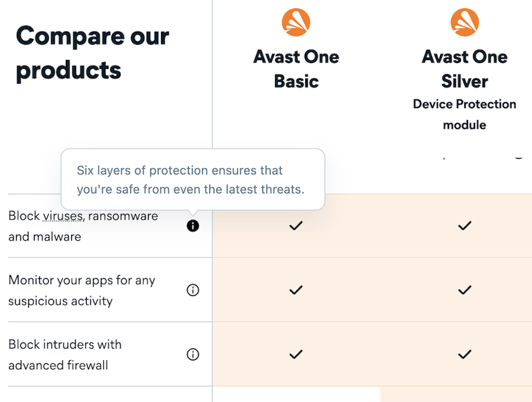This screenshot has width=532, height=402.
Task: Click the underlined word viruses
Action: pyautogui.click(x=63, y=216)
